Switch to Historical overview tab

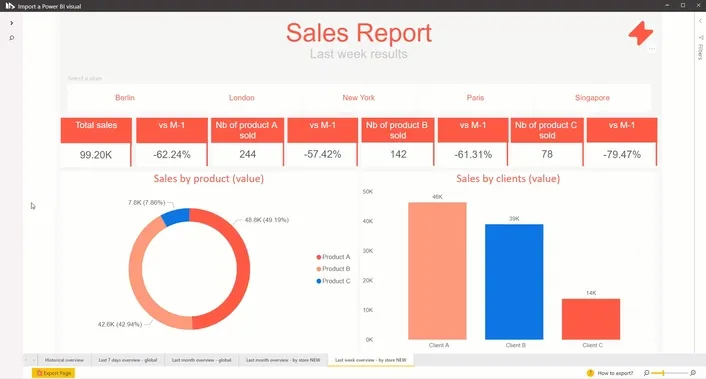coord(64,360)
